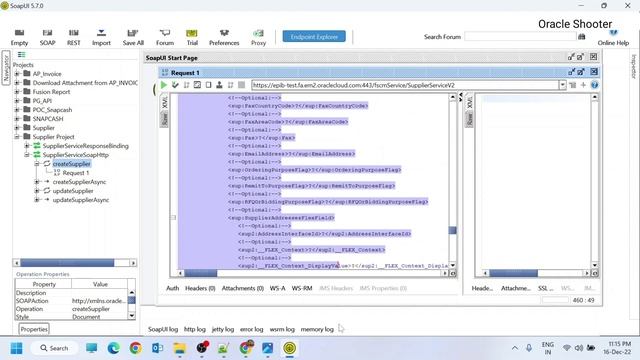
Task: Open the WS-RM tab
Action: click(302, 288)
